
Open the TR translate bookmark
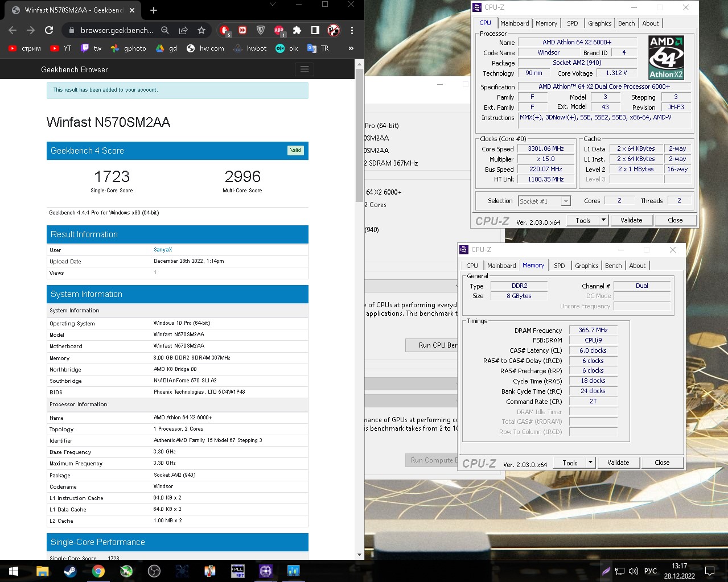coord(318,48)
